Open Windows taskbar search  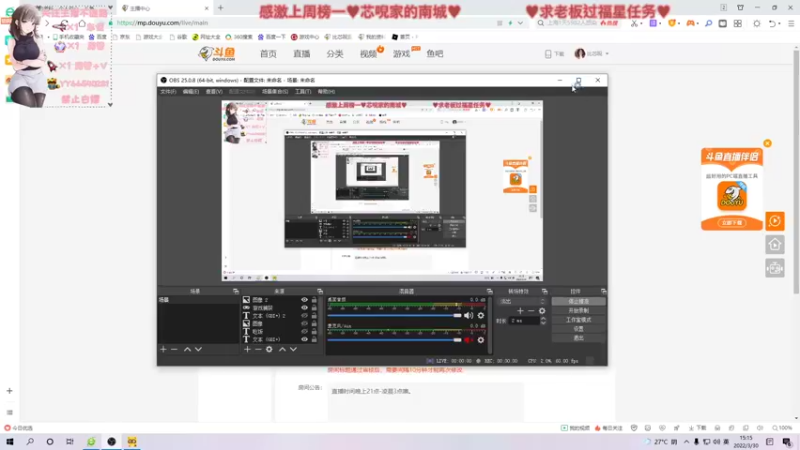pos(30,441)
